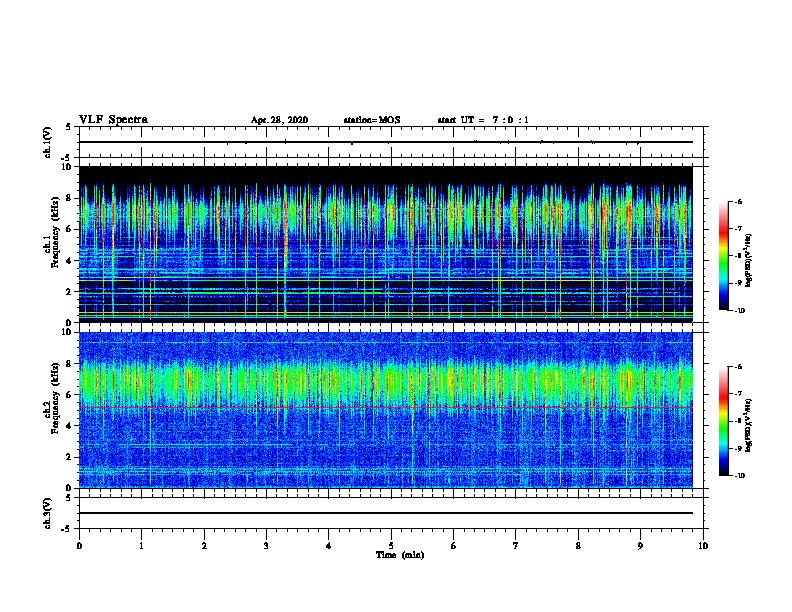This screenshot has height=612, width=792.
Task: Click the "-6" label on ch.1 color scale
Action: 738,201
